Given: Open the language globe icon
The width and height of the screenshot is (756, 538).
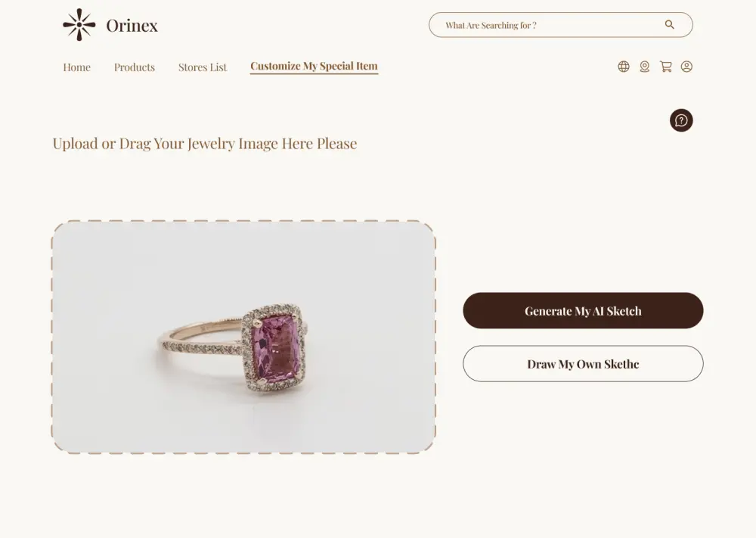Looking at the screenshot, I should 624,67.
